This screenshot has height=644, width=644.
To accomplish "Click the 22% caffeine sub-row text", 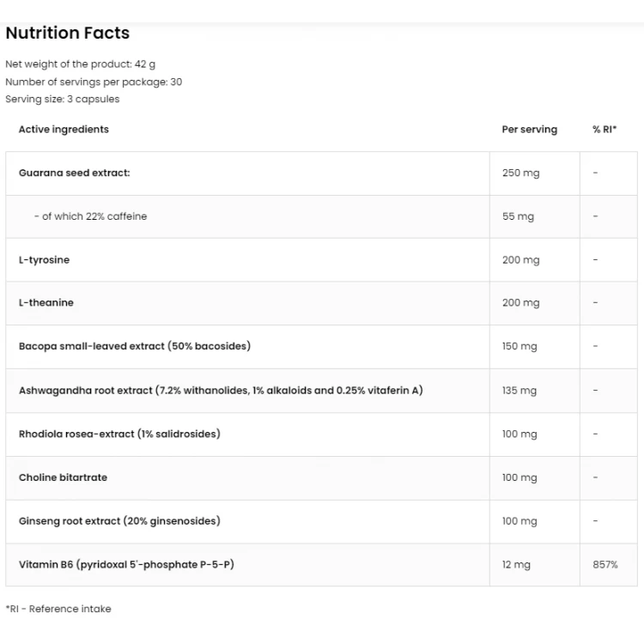I will (90, 216).
